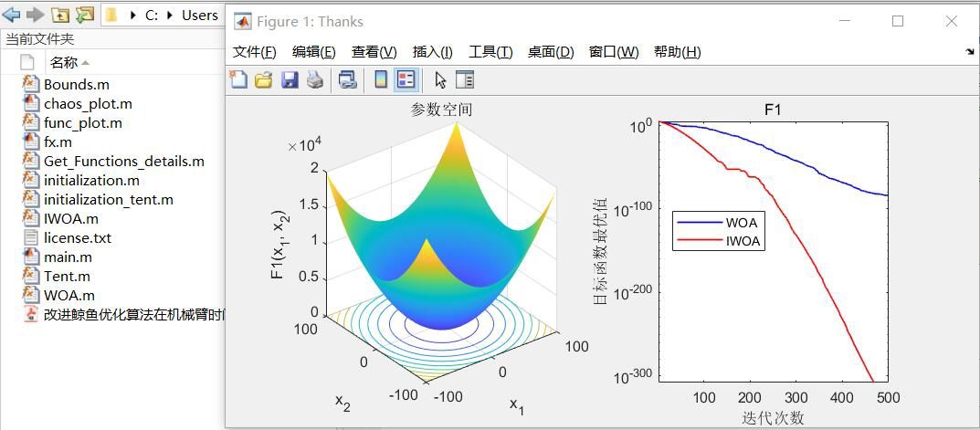Click the Back arrow in folder toolbar
Image resolution: width=980 pixels, height=430 pixels.
[13, 15]
